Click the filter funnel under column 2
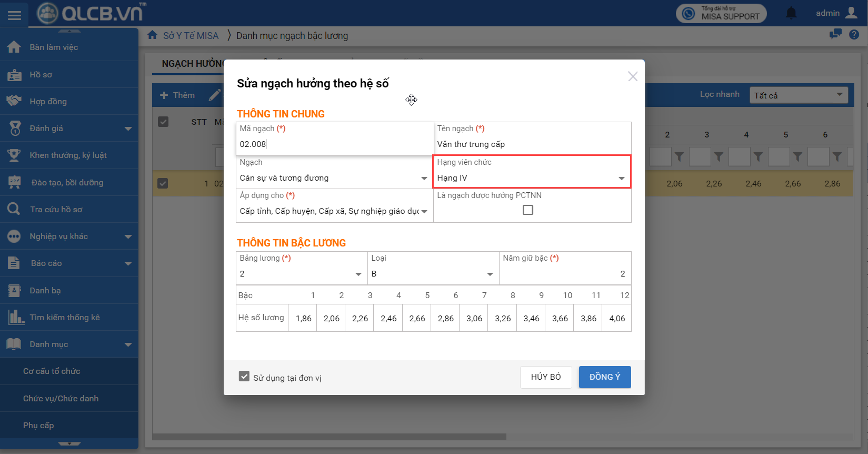 pyautogui.click(x=679, y=157)
